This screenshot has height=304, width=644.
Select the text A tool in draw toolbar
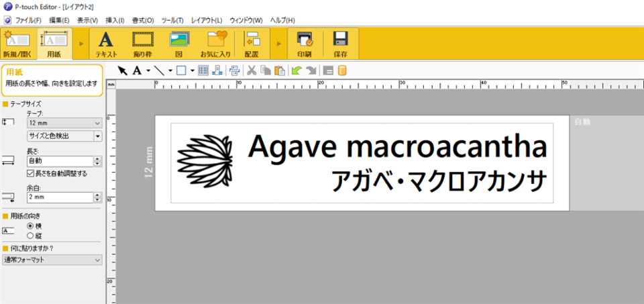coord(137,70)
